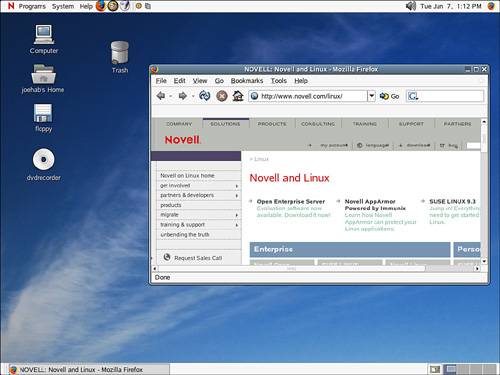Click the Novell N logo in top panel

point(11,6)
